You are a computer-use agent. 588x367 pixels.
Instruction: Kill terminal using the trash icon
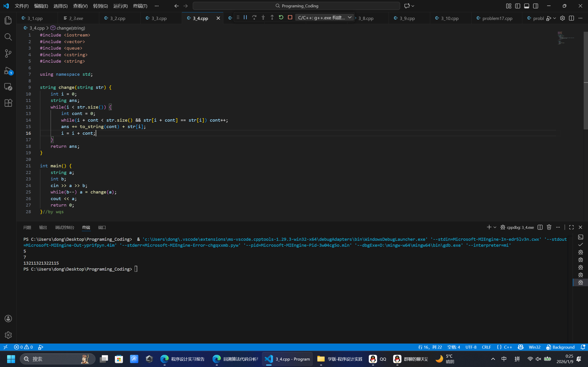point(549,227)
